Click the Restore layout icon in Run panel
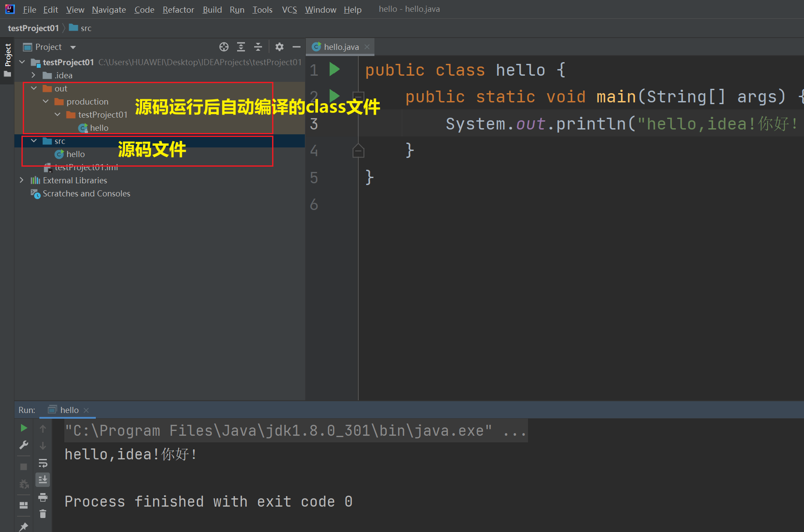This screenshot has height=532, width=804. [x=24, y=505]
